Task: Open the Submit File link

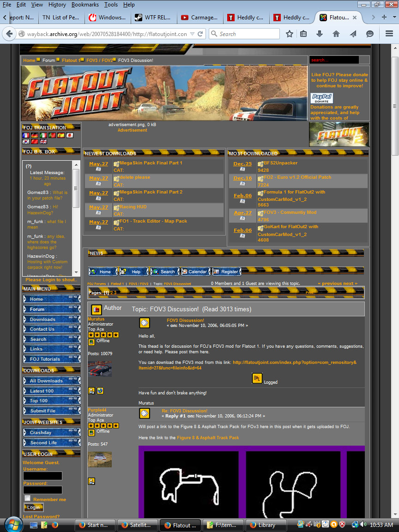Action: click(52, 411)
